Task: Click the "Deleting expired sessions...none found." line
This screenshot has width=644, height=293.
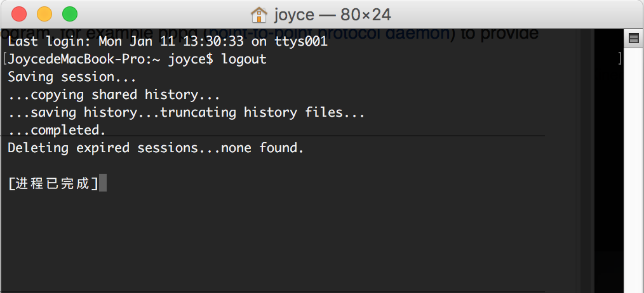Action: coord(156,148)
